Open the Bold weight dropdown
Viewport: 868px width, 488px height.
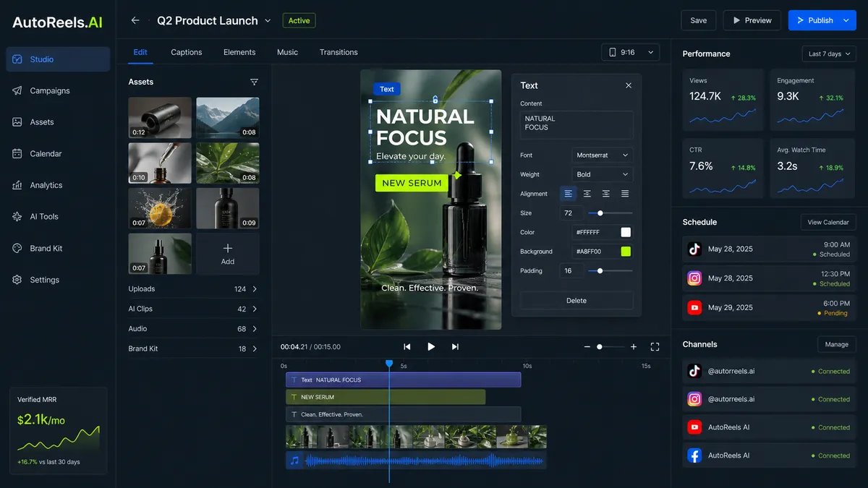pyautogui.click(x=603, y=174)
